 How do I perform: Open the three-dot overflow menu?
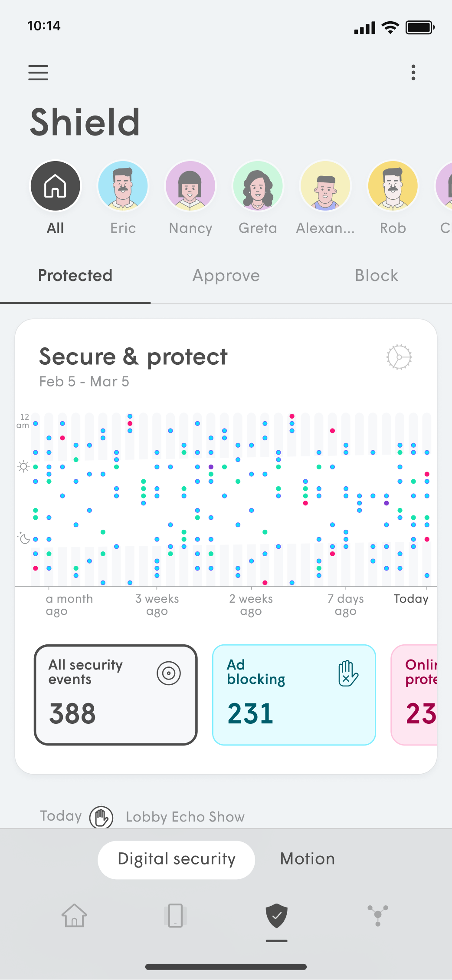pos(413,73)
